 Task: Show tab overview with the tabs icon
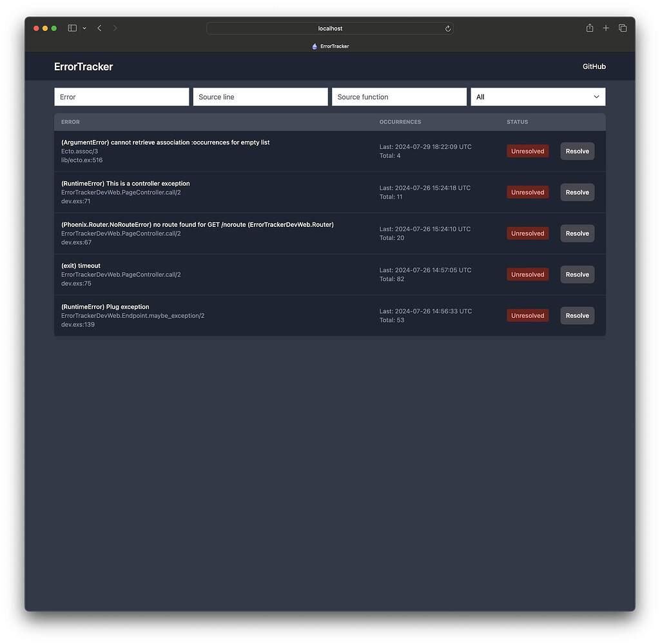623,28
